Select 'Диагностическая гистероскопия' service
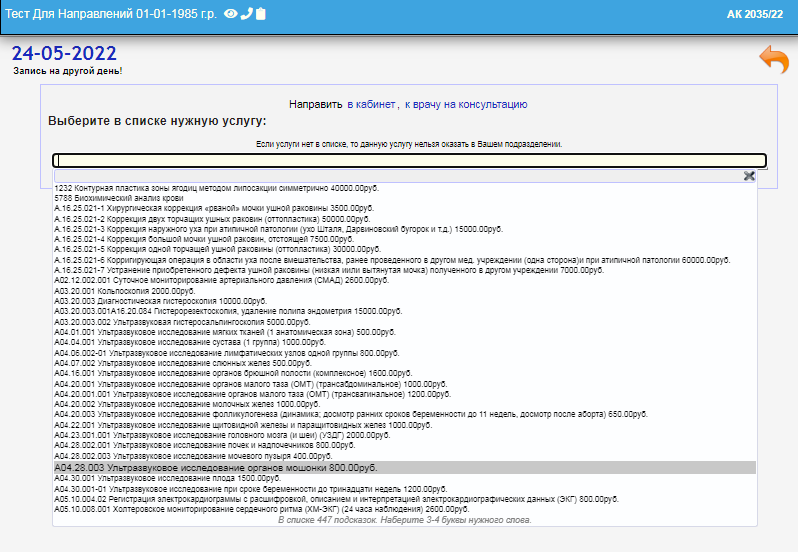Viewport: 798px width, 552px height. click(150, 300)
